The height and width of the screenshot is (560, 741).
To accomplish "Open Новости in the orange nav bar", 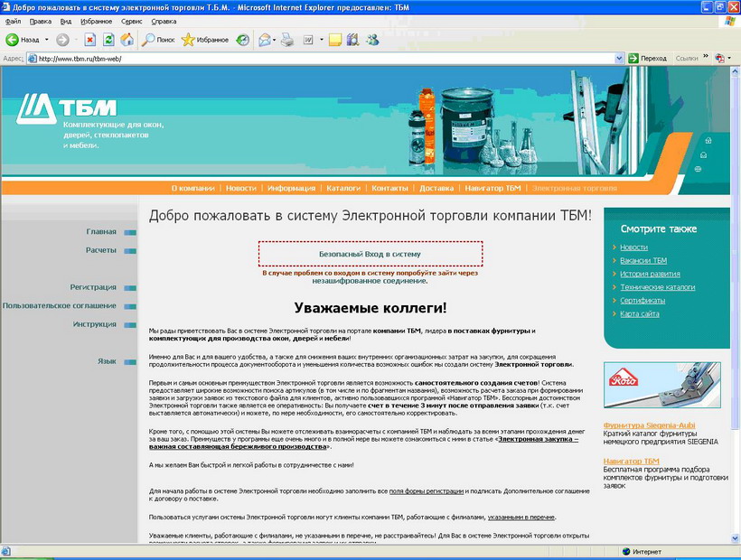I will (x=241, y=188).
